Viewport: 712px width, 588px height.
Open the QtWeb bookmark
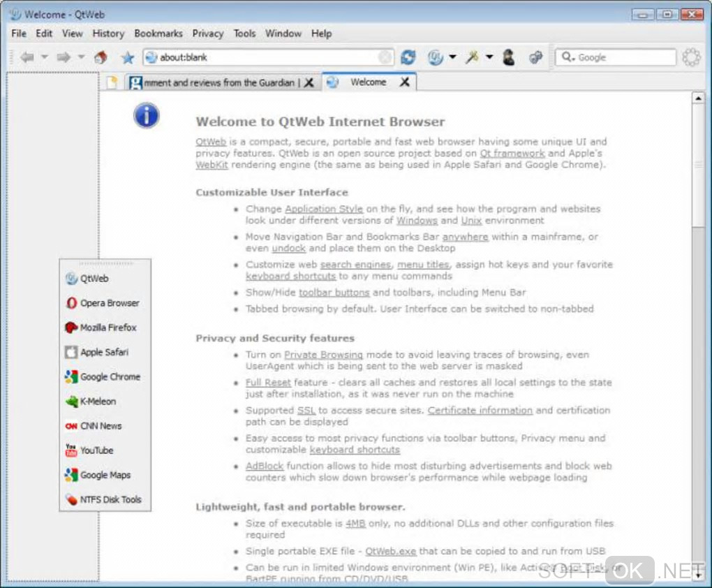[x=87, y=279]
